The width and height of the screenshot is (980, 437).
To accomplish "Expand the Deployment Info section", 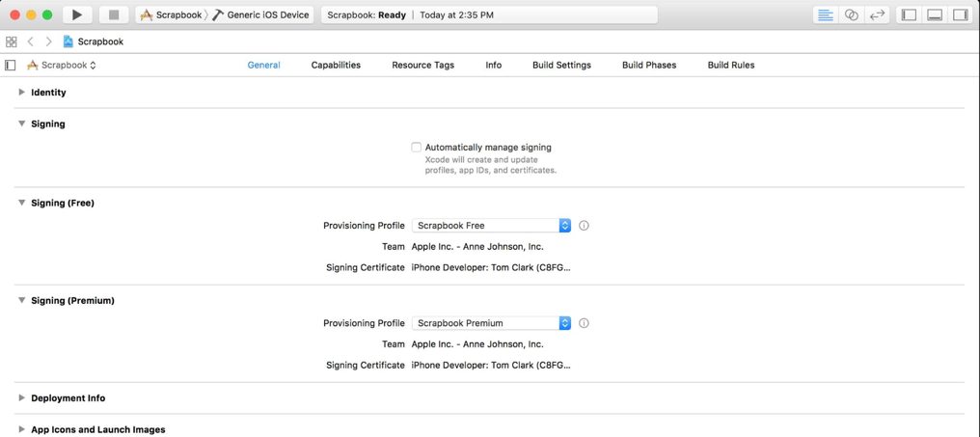I will [x=21, y=397].
